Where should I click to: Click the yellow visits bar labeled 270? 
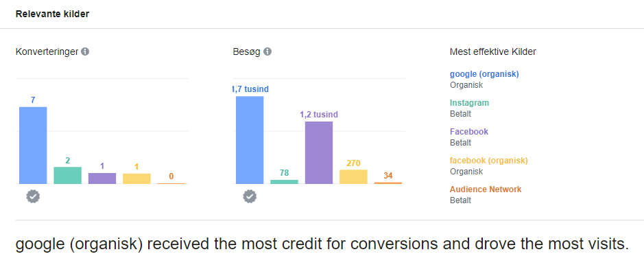coord(353,176)
